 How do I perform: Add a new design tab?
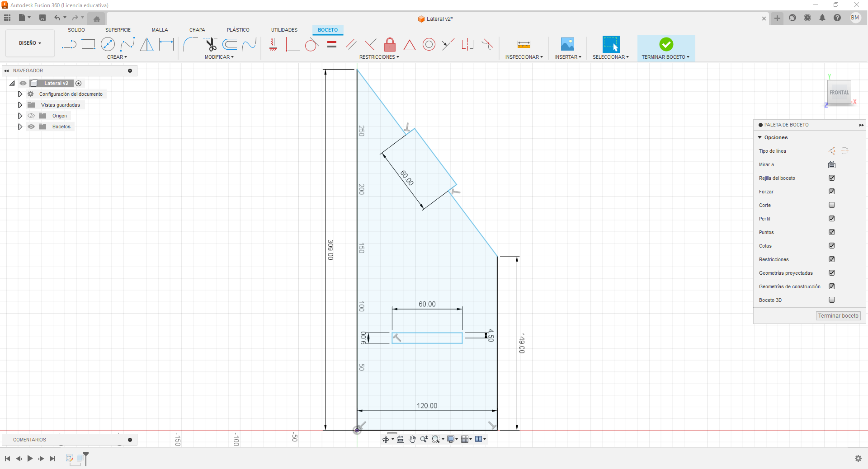tap(777, 18)
